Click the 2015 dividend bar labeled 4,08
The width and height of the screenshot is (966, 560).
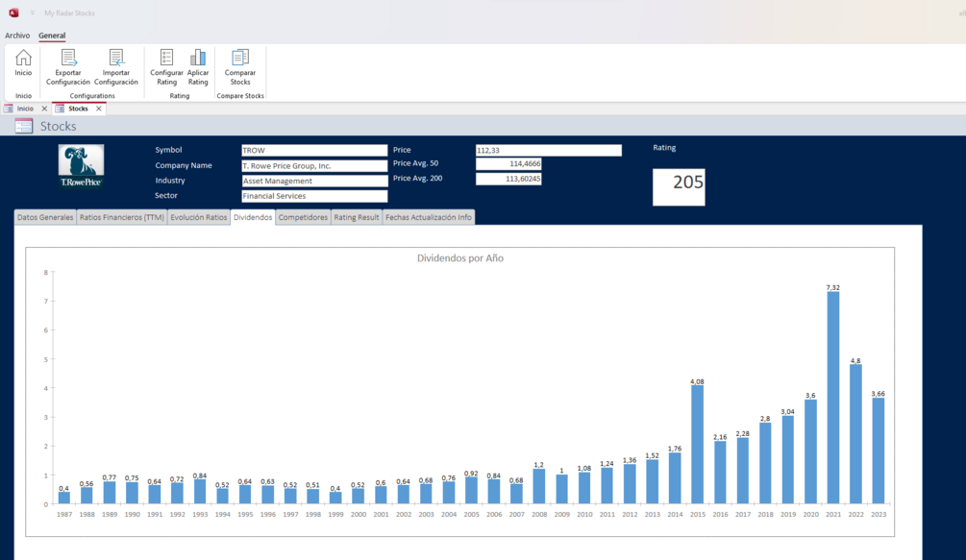698,445
